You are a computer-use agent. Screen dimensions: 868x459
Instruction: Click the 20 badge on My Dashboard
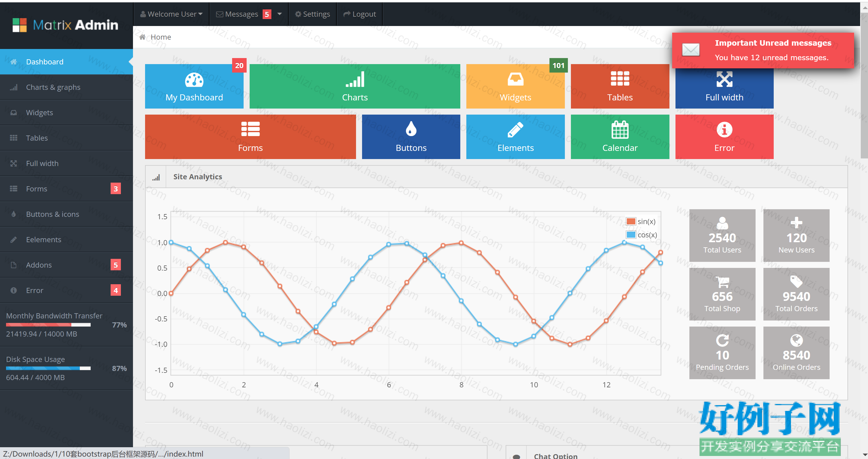(x=239, y=65)
